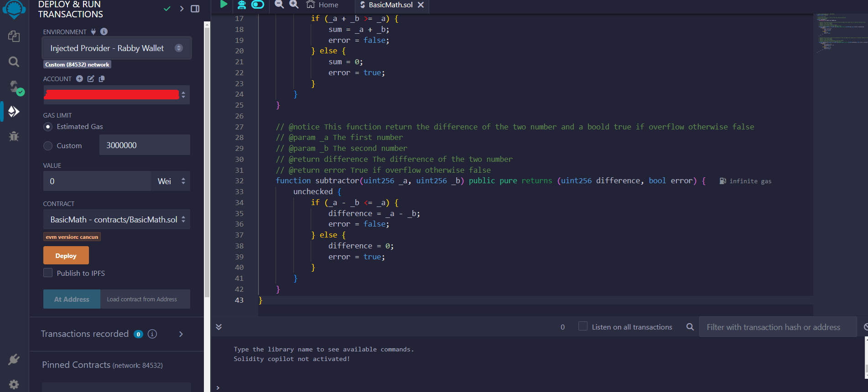Open the Debugger bug sidebar icon
This screenshot has width=868, height=392.
point(14,136)
